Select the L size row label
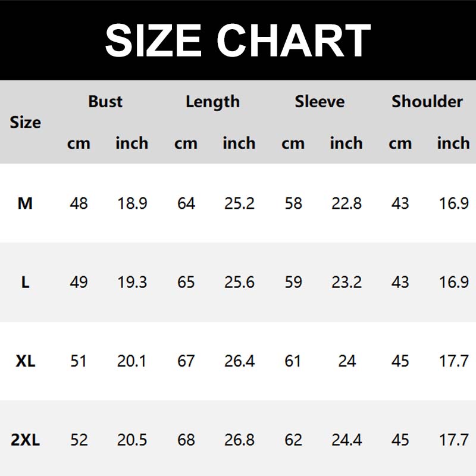The height and width of the screenshot is (476, 476). coord(25,282)
